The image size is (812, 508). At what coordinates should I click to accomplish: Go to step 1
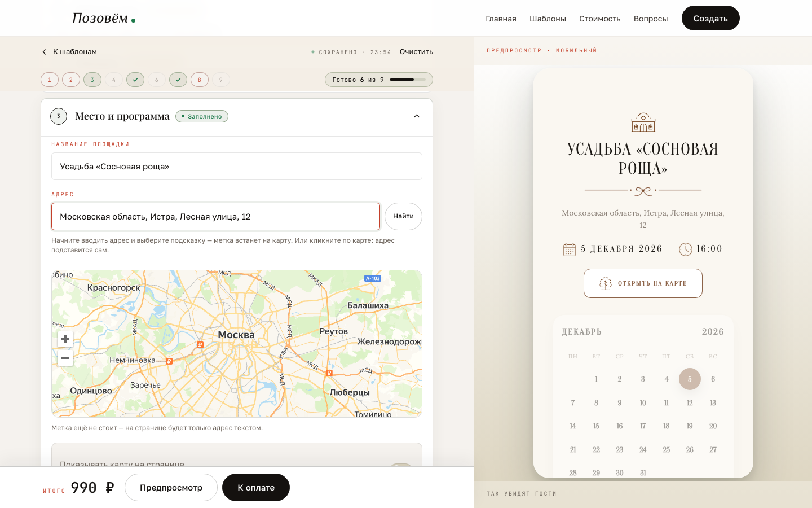tap(50, 80)
